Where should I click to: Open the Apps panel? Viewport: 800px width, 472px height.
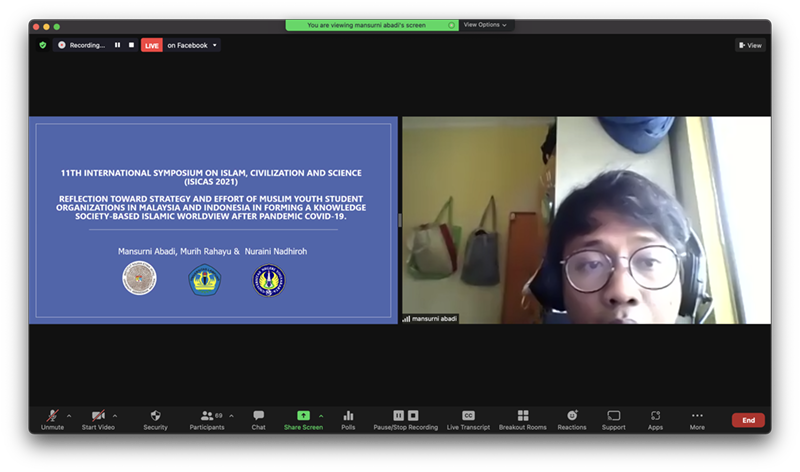[x=655, y=418]
